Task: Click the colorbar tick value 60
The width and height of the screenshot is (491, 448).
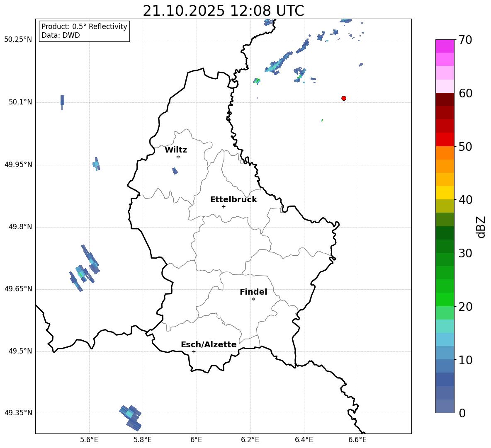Action: (x=465, y=93)
